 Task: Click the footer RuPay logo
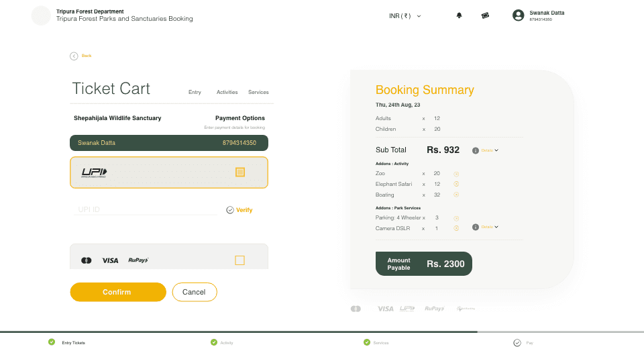click(435, 309)
